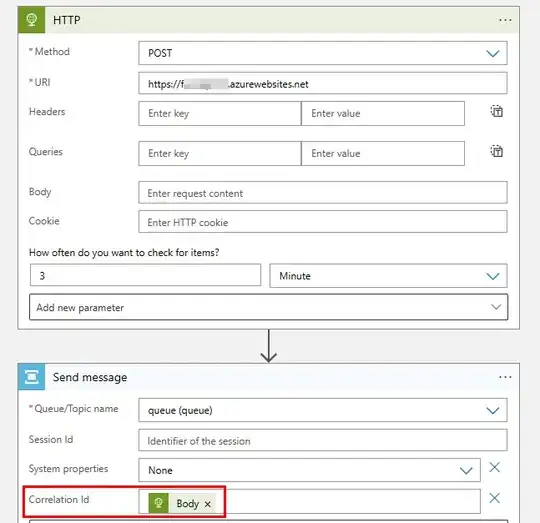Click the Body dynamic content token
The height and width of the screenshot is (523, 540).
[182, 504]
